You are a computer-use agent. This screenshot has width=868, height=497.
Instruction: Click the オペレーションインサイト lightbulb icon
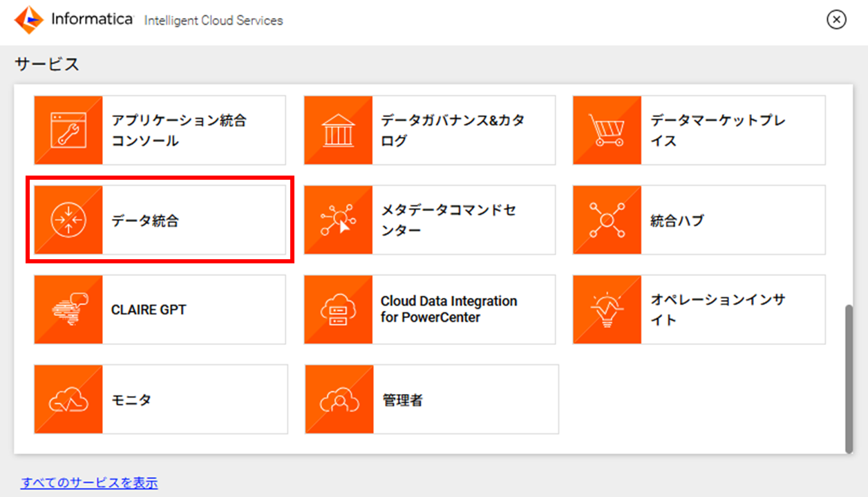[x=607, y=310]
